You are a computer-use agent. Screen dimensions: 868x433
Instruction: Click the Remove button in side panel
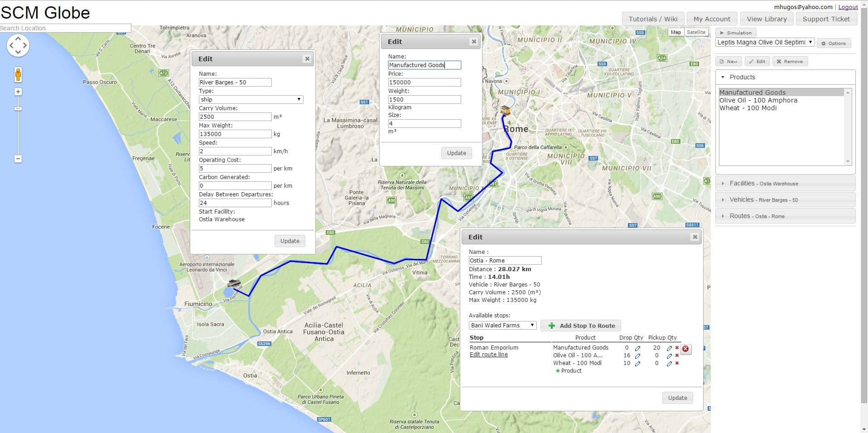[790, 62]
